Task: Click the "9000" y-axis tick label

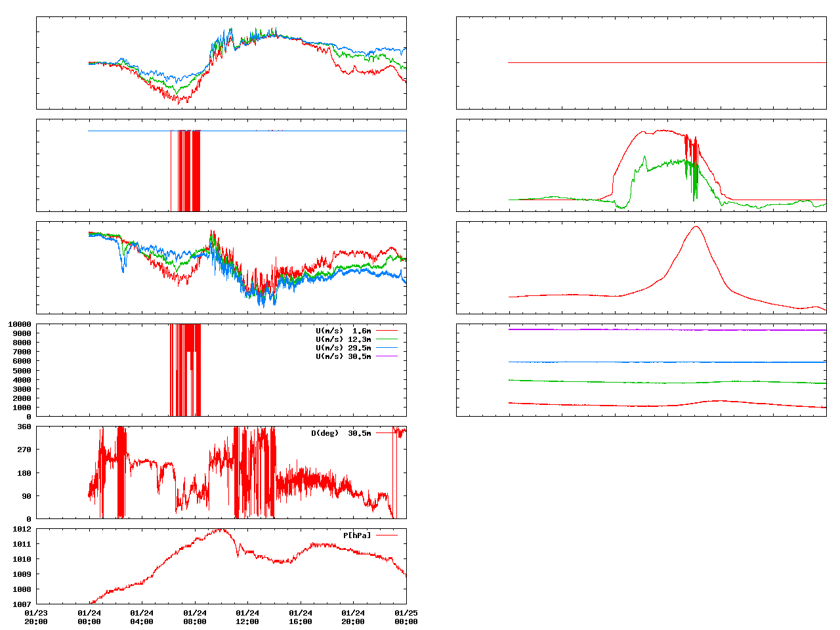Action: pos(22,333)
